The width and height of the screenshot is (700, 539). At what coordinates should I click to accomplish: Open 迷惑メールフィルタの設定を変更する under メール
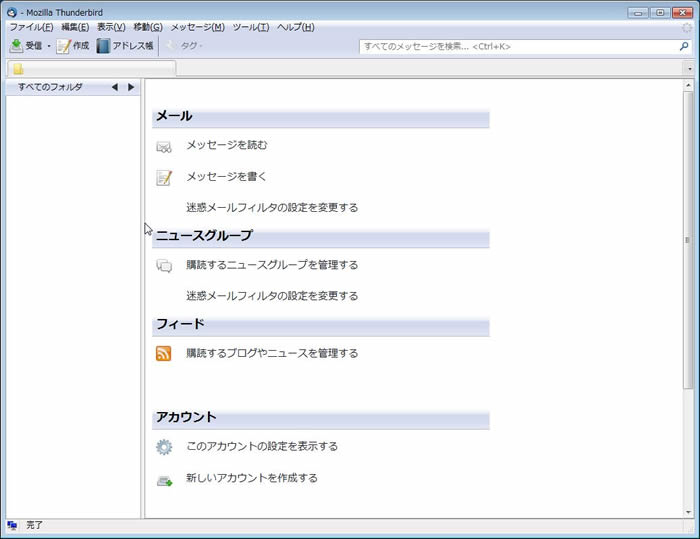272,208
